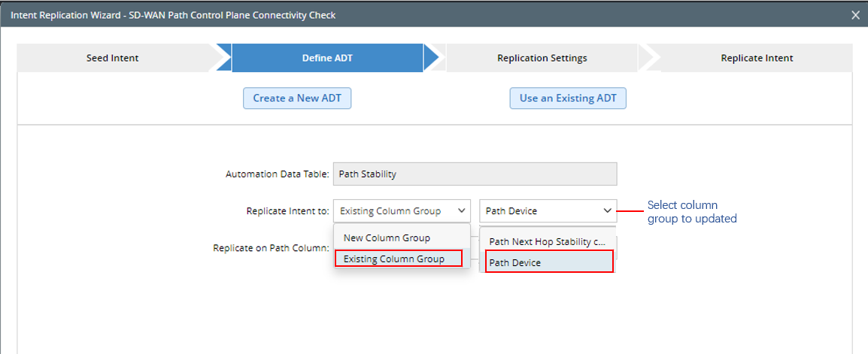Click the chevron arrow beside Path Device
868x354 pixels.
(607, 211)
